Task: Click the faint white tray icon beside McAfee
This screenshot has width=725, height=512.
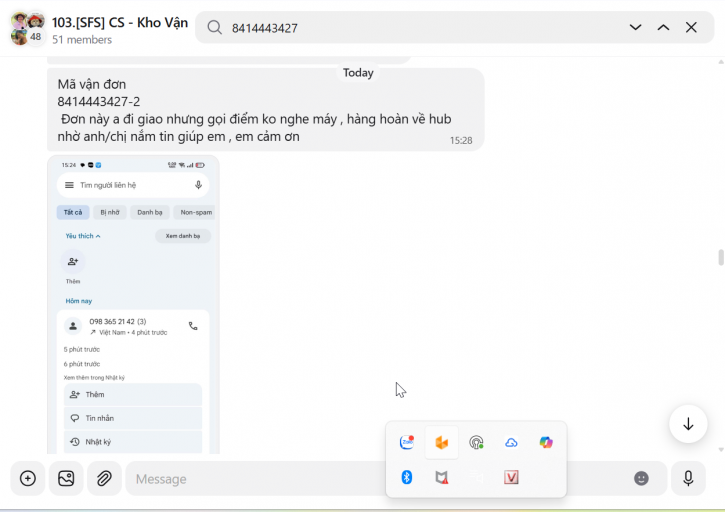Action: pos(476,477)
